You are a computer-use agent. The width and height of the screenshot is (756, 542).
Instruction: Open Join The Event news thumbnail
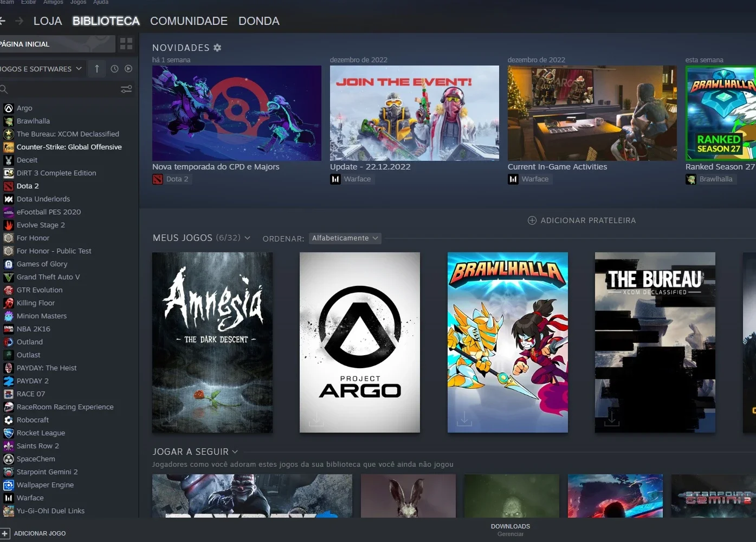pos(415,113)
